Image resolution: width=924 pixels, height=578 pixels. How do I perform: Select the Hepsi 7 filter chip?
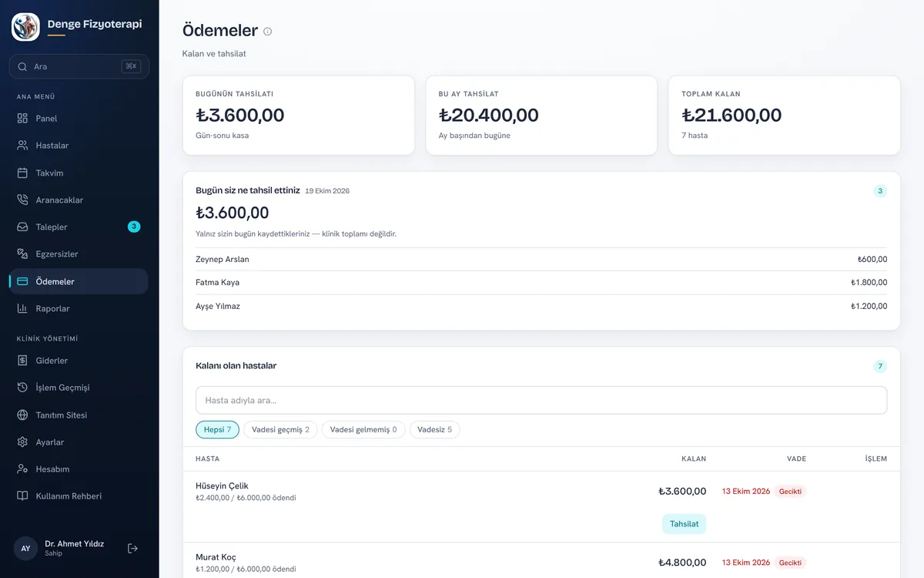[218, 429]
